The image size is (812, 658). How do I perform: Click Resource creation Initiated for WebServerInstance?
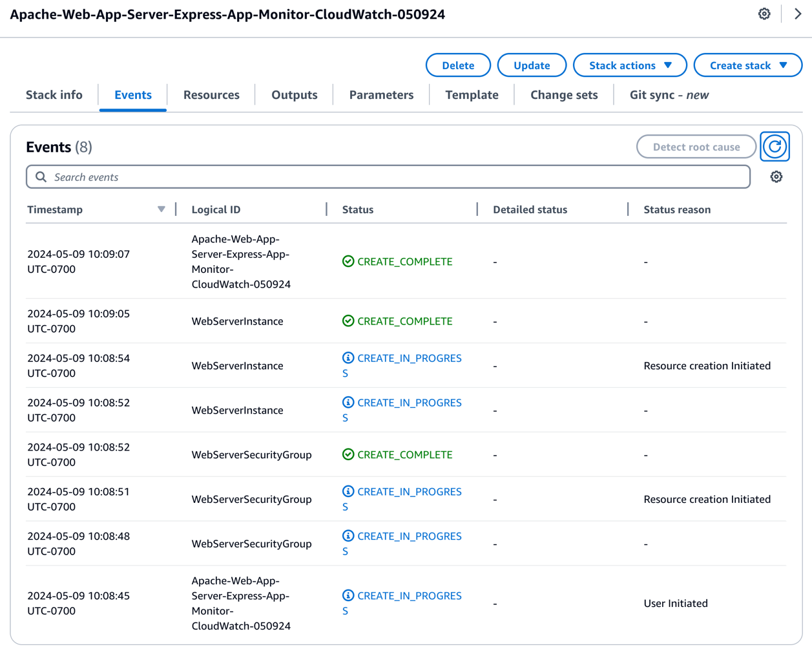(707, 365)
